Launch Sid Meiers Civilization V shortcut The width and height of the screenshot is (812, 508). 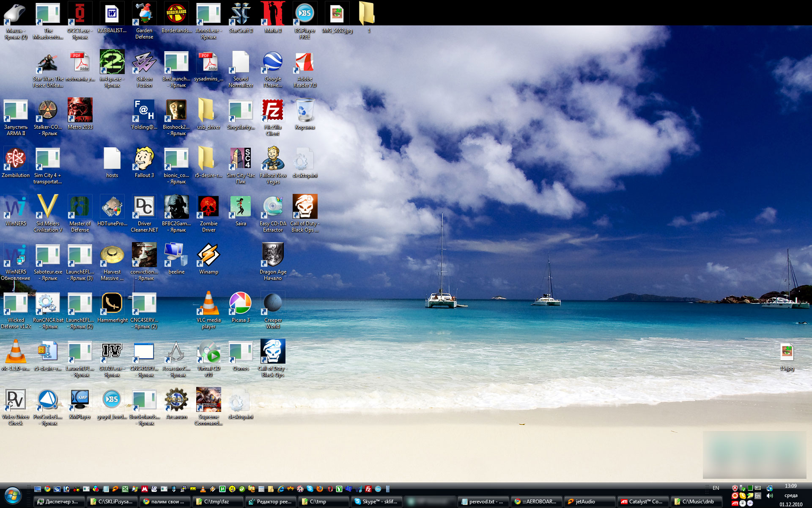pyautogui.click(x=48, y=213)
